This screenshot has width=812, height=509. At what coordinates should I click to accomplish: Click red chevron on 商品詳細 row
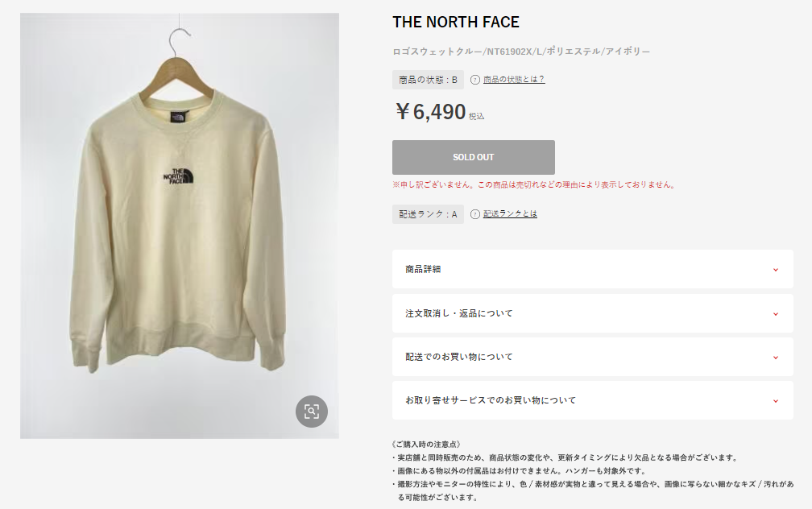click(x=775, y=270)
